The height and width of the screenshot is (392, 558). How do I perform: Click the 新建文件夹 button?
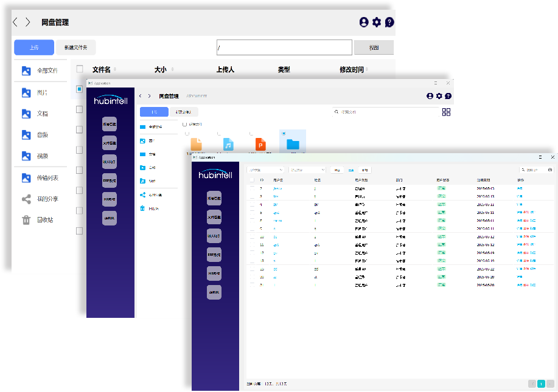(76, 47)
